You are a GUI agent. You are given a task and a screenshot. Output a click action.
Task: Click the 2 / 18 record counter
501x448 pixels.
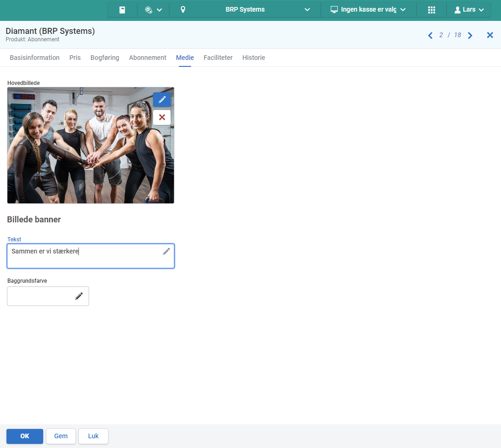tap(450, 35)
